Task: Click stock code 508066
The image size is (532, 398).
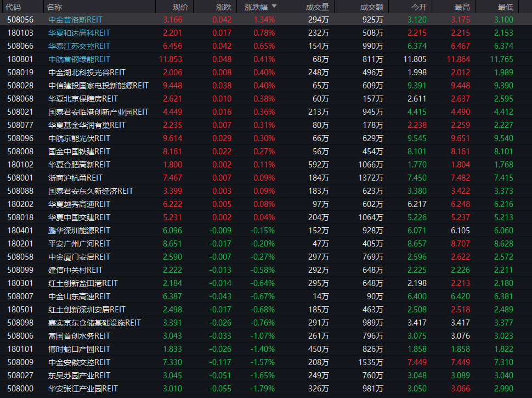Action: [x=20, y=46]
